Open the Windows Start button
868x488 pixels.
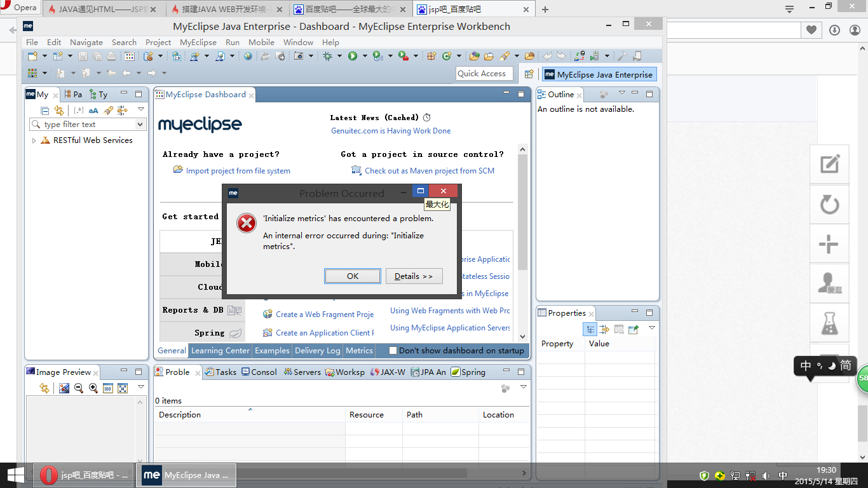[x=15, y=475]
